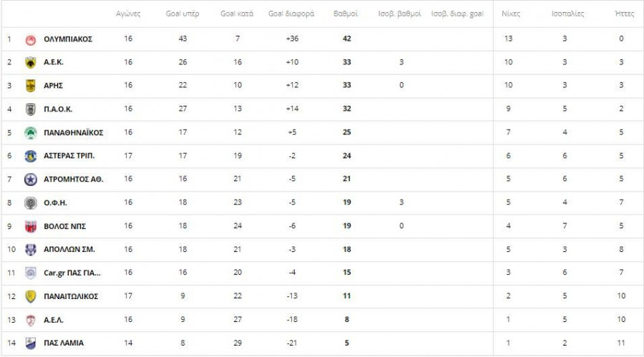This screenshot has width=644, height=357.
Task: Click the Π.Α.Ο.Κ. team badge
Action: [30, 109]
